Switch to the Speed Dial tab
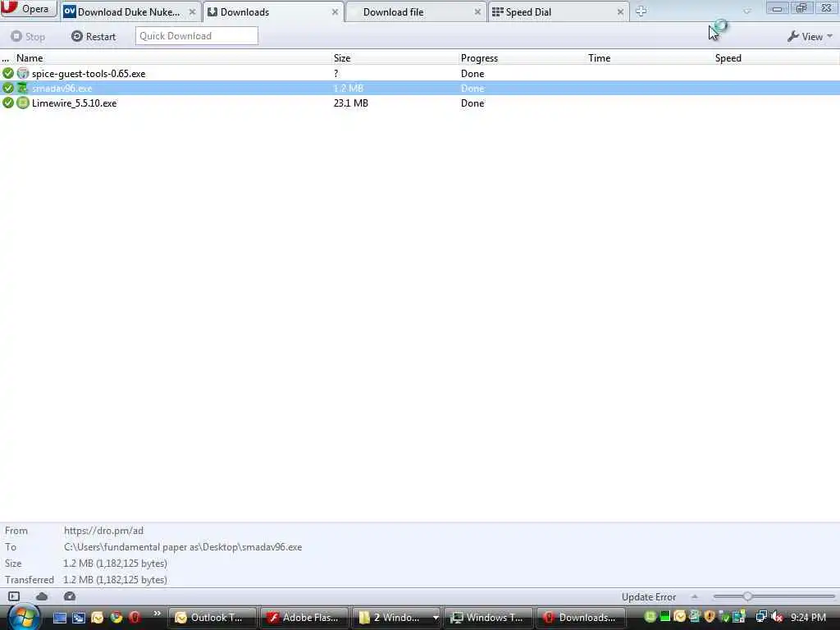 click(558, 11)
